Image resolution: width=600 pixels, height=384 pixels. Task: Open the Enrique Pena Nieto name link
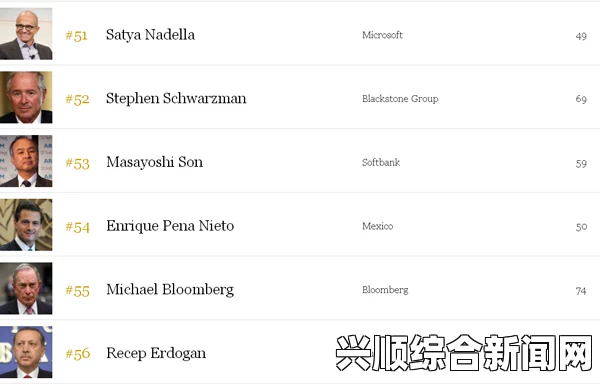[x=170, y=226]
